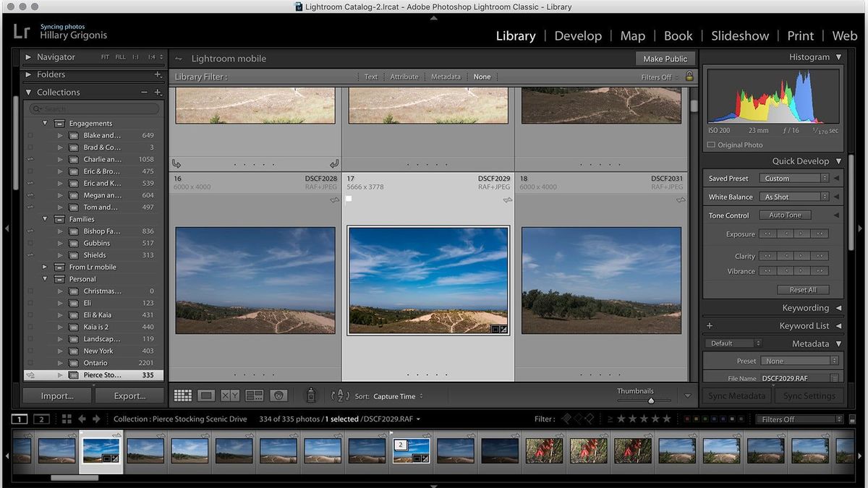
Task: Click the Make Public button
Action: [665, 59]
